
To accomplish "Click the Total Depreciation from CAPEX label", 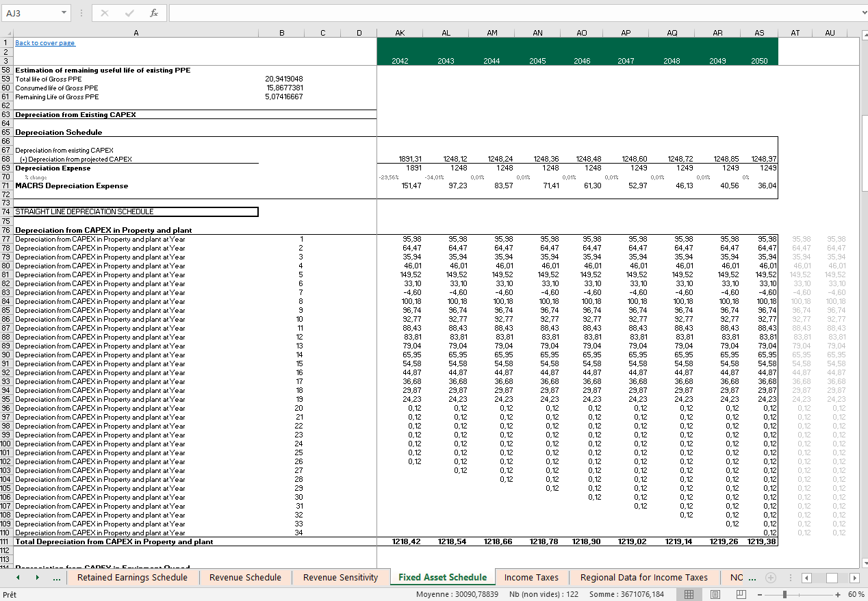I will 114,541.
